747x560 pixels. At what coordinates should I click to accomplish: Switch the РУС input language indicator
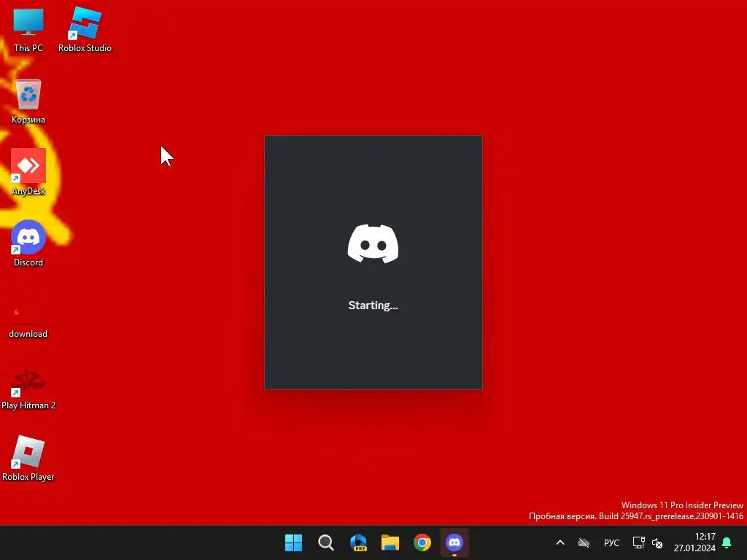pyautogui.click(x=612, y=542)
